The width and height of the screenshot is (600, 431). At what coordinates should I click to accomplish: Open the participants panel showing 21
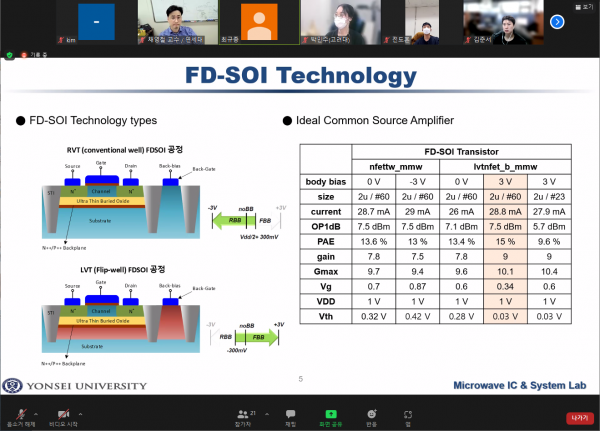(245, 418)
